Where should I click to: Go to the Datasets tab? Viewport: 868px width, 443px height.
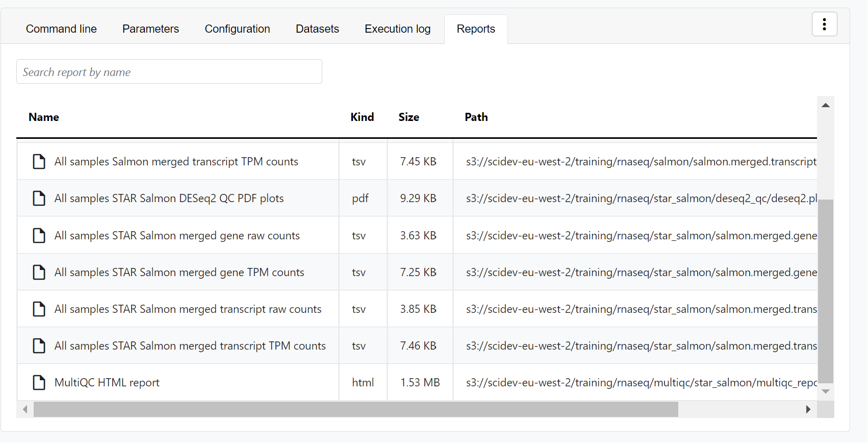click(317, 29)
